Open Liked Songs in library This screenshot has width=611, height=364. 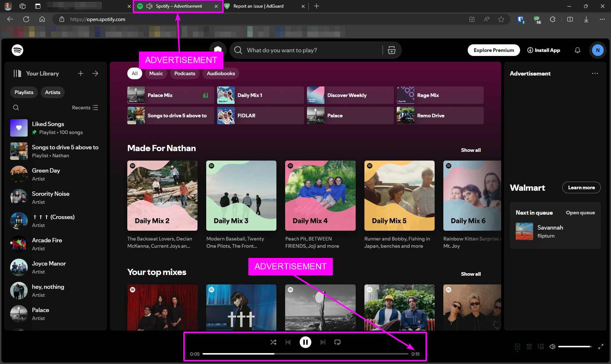pyautogui.click(x=55, y=128)
